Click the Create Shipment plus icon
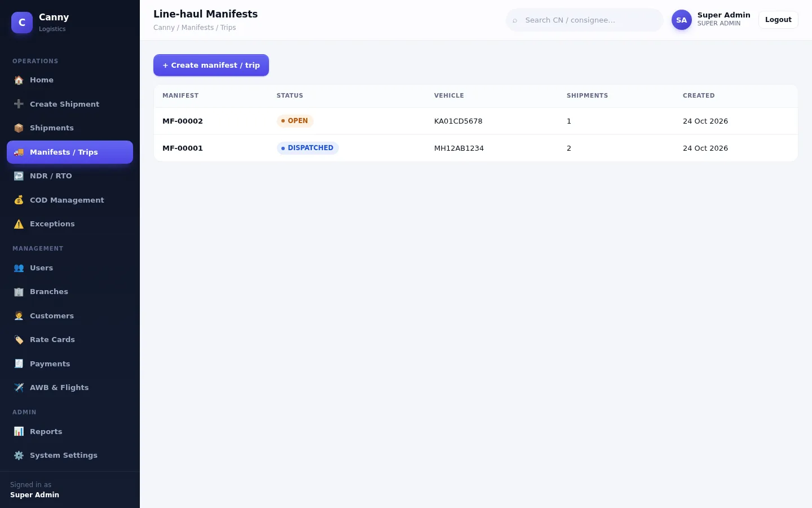 tap(19, 104)
